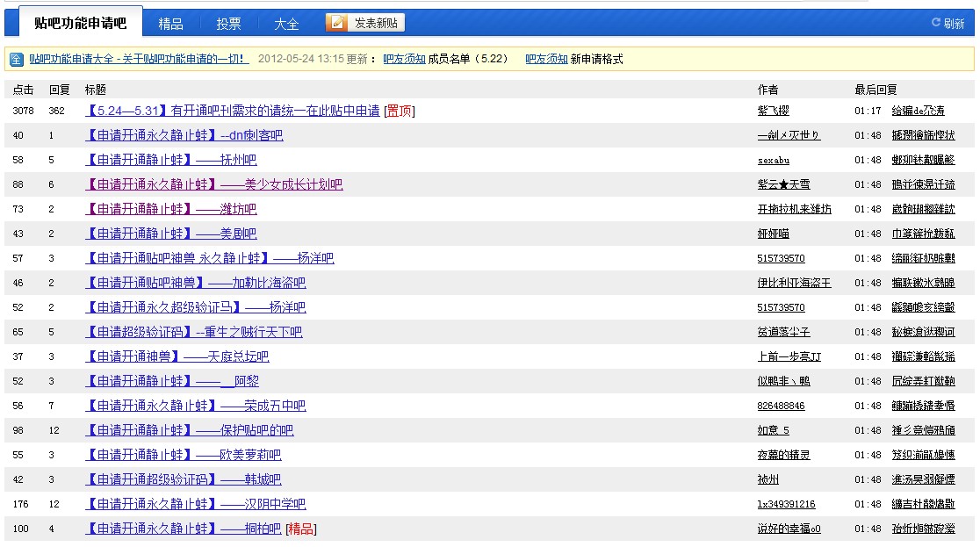Open the first 吧友须知 link before 成员名单

click(x=404, y=59)
